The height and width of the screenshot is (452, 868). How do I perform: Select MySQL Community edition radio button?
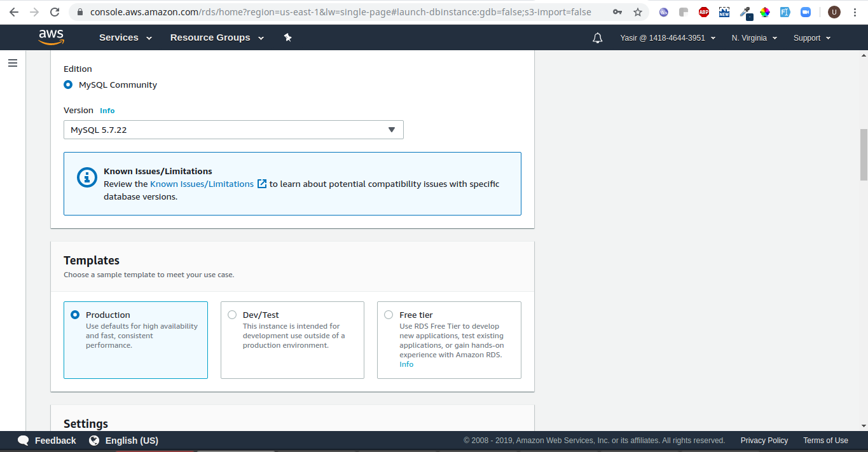[68, 85]
